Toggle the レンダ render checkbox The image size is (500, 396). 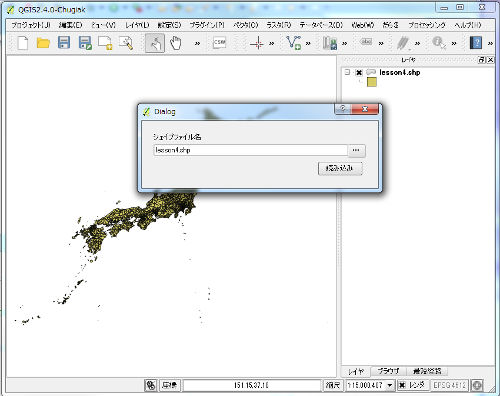(x=403, y=385)
